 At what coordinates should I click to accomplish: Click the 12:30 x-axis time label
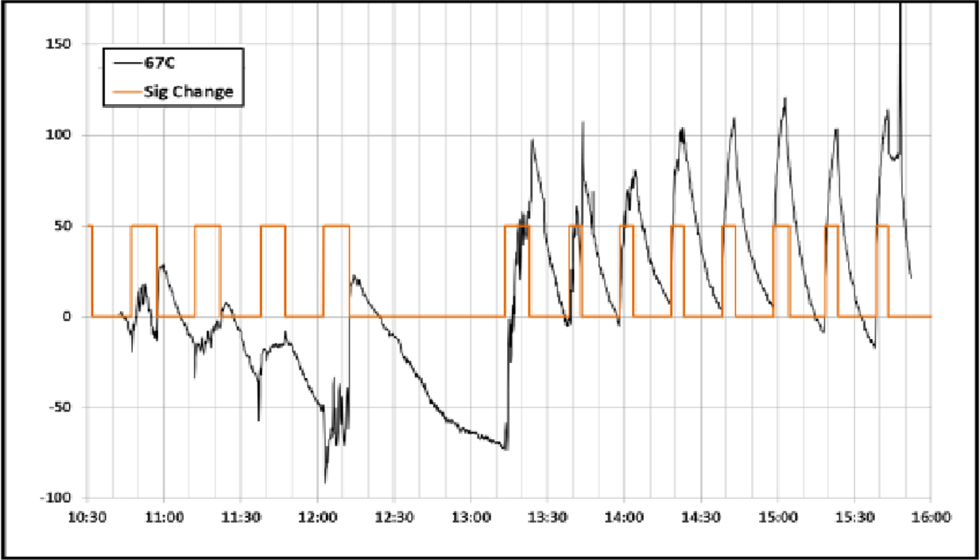[x=394, y=517]
